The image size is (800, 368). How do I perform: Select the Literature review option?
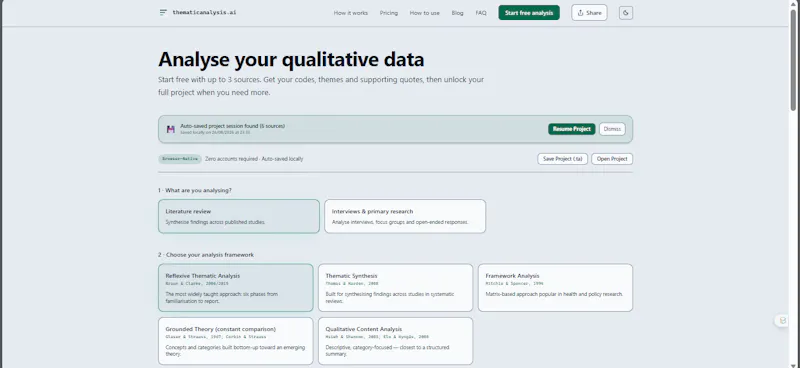click(x=239, y=216)
